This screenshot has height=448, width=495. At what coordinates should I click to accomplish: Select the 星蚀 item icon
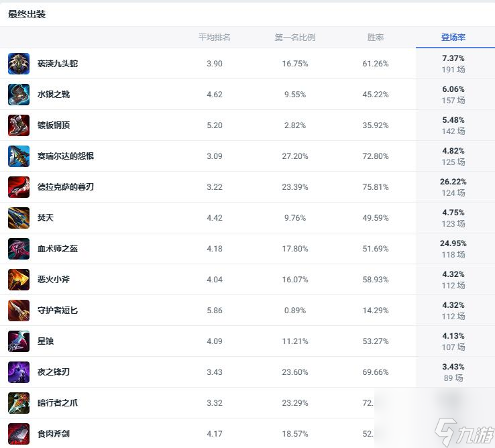click(x=19, y=341)
